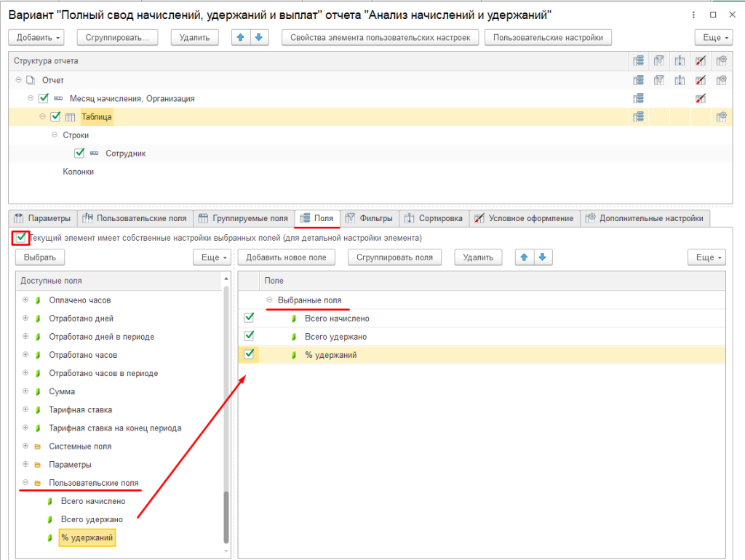745x560 pixels.
Task: Switch to the Фильтры tab
Action: (370, 218)
